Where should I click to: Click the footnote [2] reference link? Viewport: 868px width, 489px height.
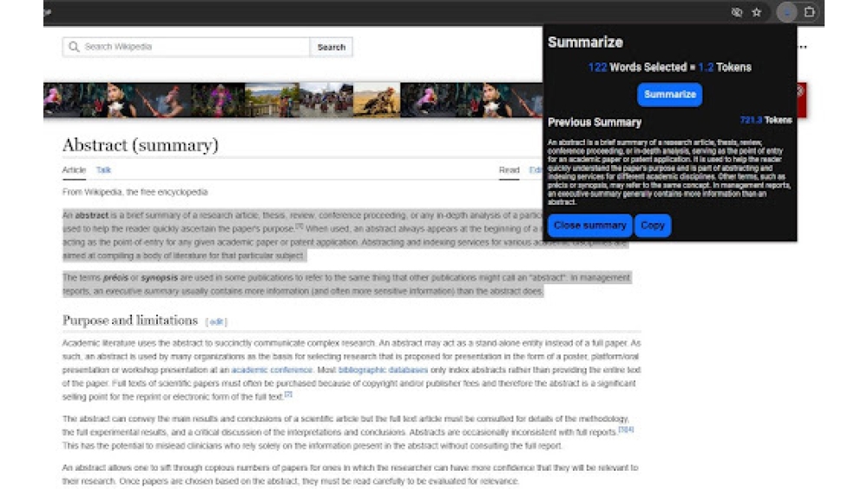tap(288, 394)
